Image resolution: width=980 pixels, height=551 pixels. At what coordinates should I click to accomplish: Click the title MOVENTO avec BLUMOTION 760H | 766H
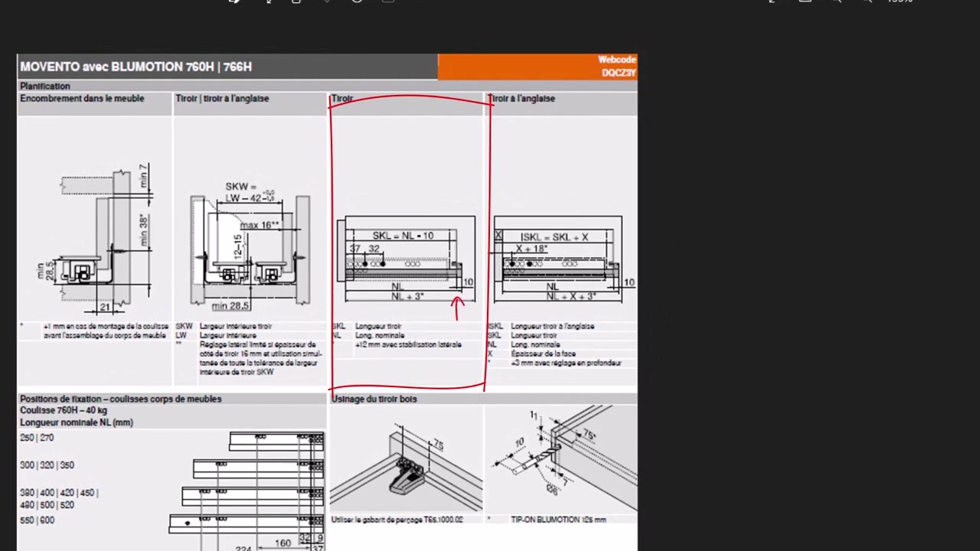pos(136,67)
